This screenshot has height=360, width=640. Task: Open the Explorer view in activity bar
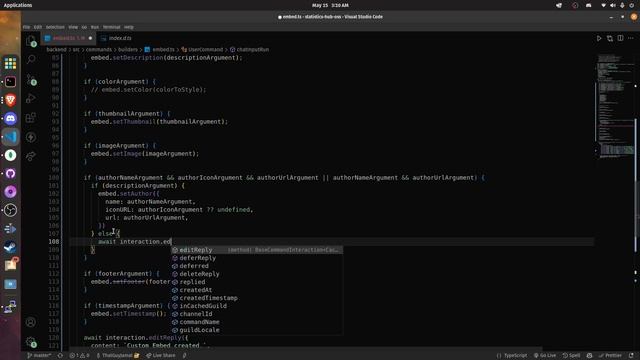tap(31, 40)
